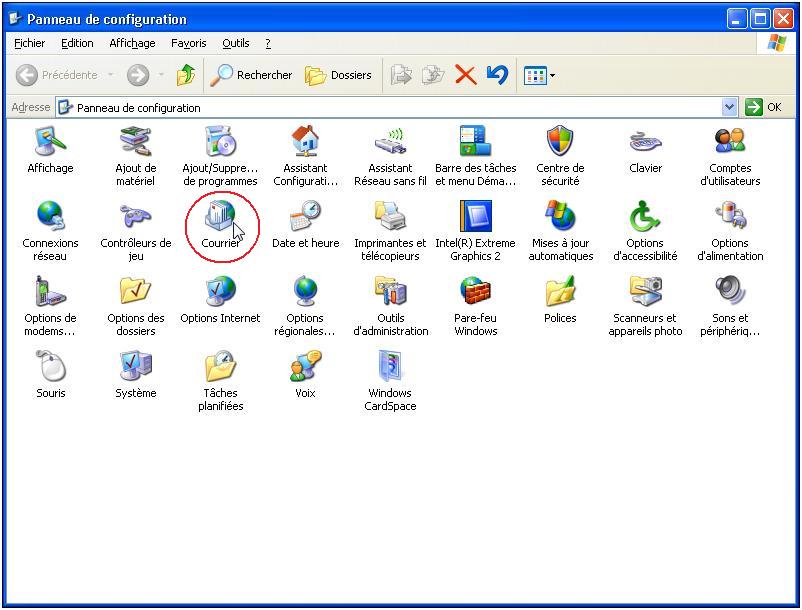Click the red X delete toolbar button
The image size is (802, 610).
point(465,75)
